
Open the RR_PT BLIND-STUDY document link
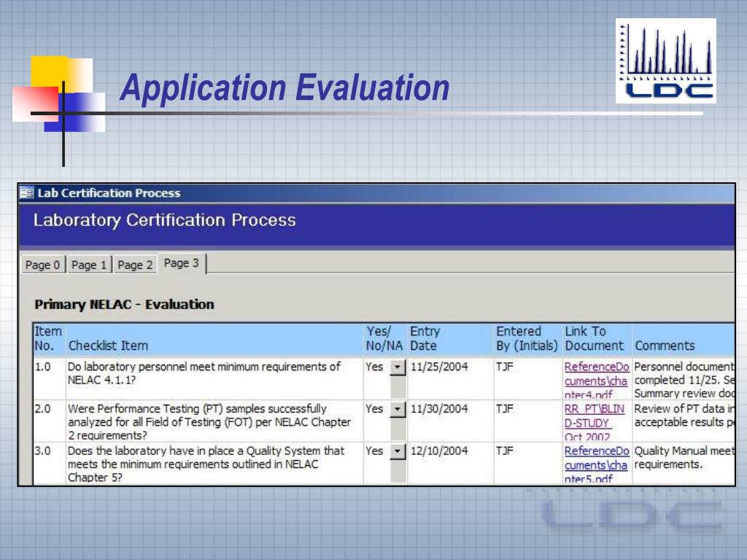pos(594,422)
